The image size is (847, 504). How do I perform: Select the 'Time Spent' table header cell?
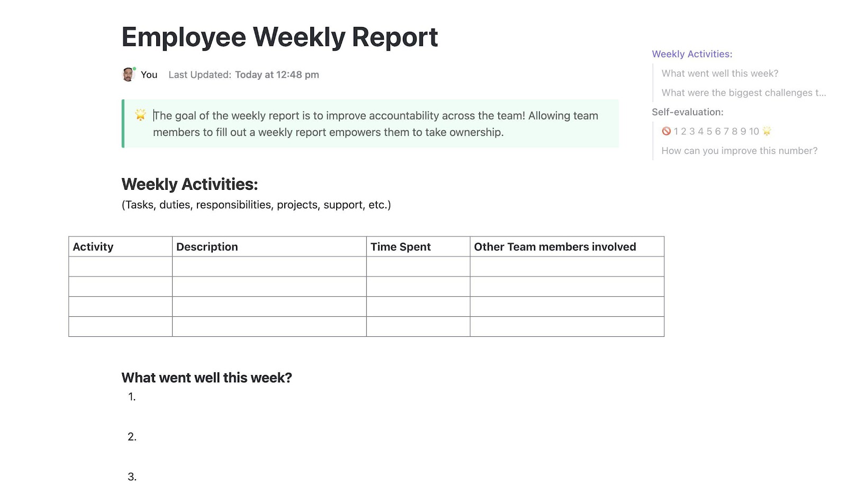[x=418, y=246]
